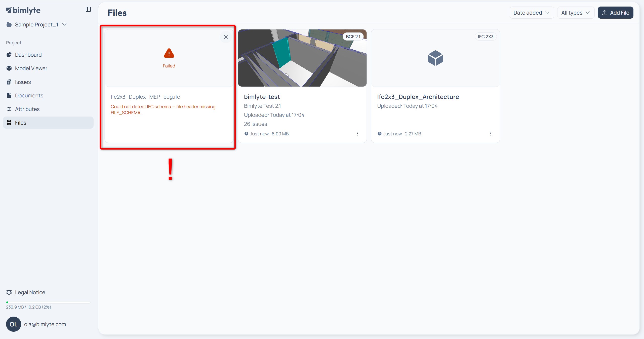Screen dimensions: 644x339
Task: Click the bimlyte logo
Action: [x=23, y=10]
